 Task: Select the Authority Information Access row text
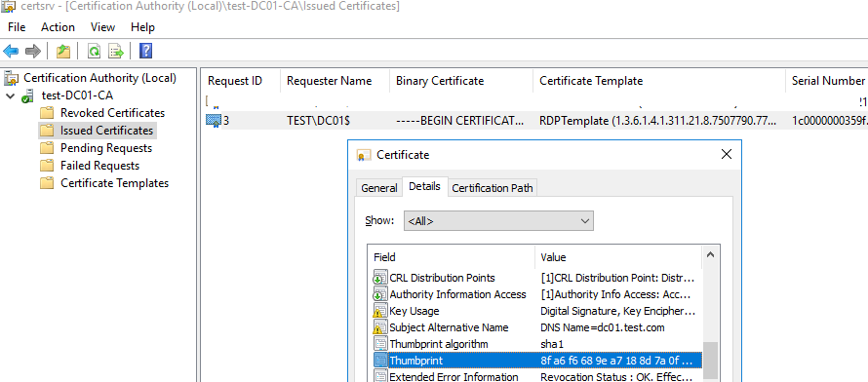(x=457, y=294)
